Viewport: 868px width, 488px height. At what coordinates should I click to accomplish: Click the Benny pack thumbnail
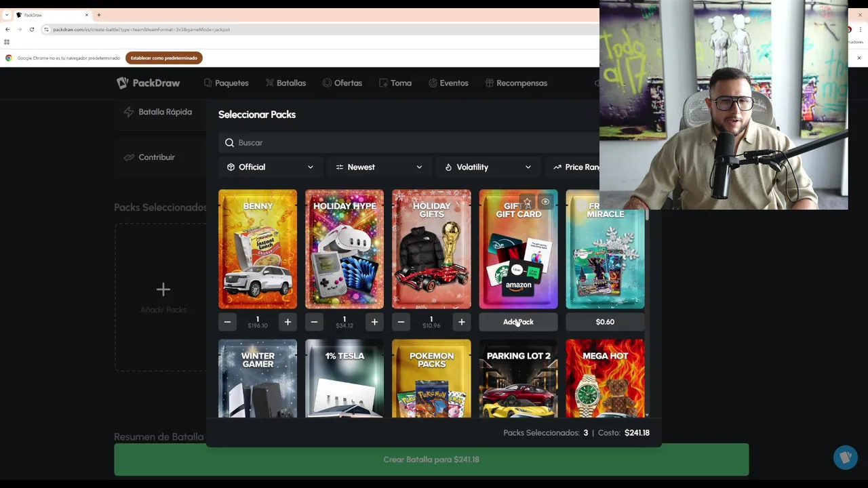[x=258, y=249]
